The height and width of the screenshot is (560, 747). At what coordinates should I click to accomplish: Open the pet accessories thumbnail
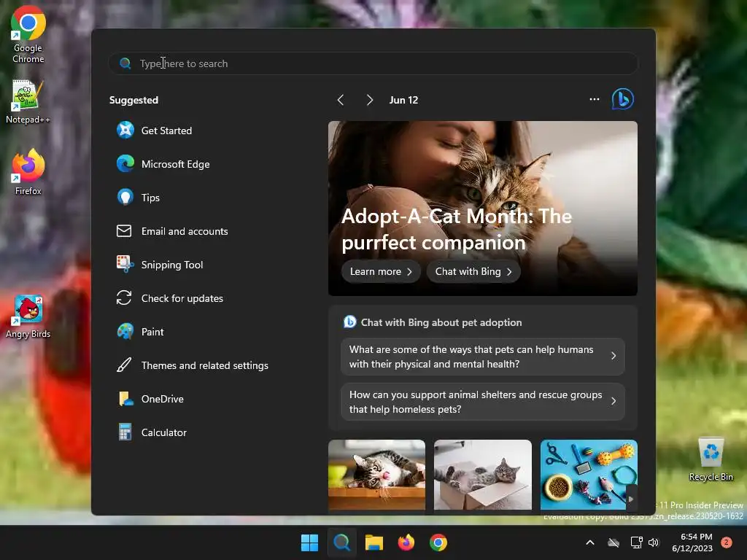[589, 475]
